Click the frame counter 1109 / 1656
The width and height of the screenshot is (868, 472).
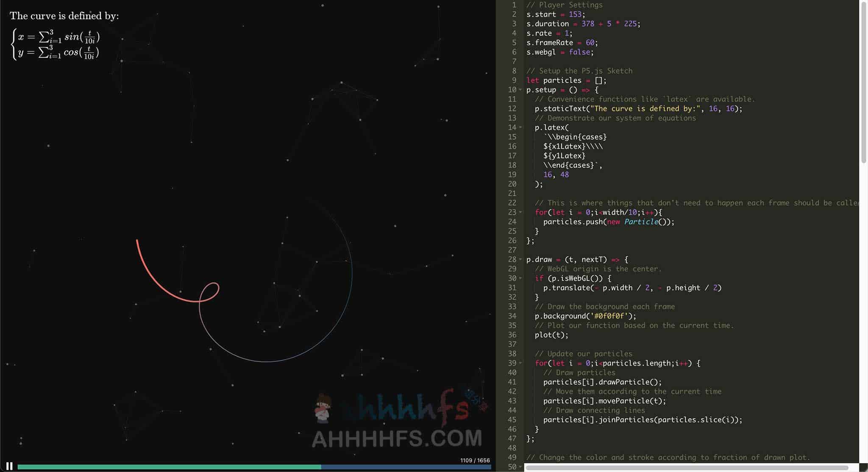(x=475, y=460)
